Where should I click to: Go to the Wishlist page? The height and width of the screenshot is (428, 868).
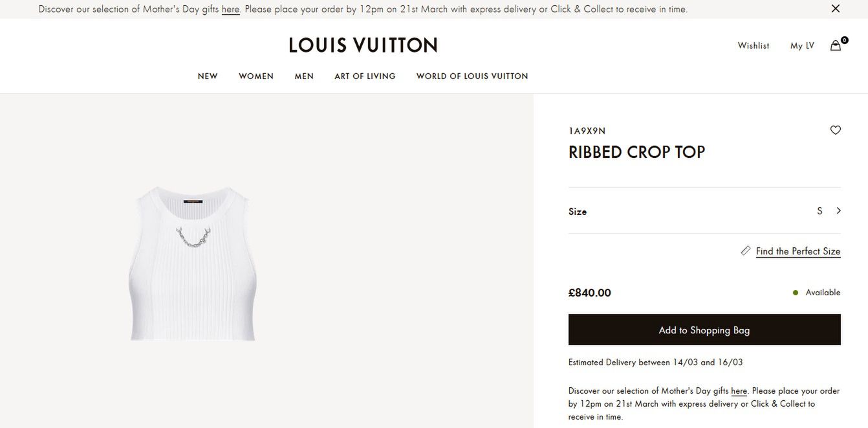[754, 46]
